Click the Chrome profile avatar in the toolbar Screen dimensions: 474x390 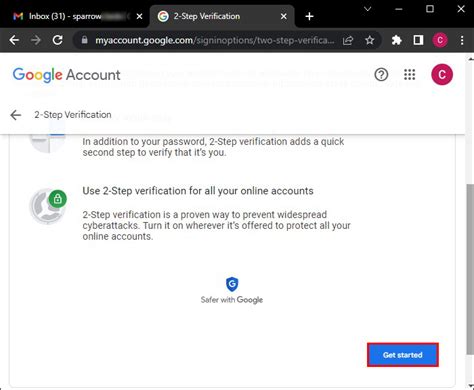coord(440,40)
